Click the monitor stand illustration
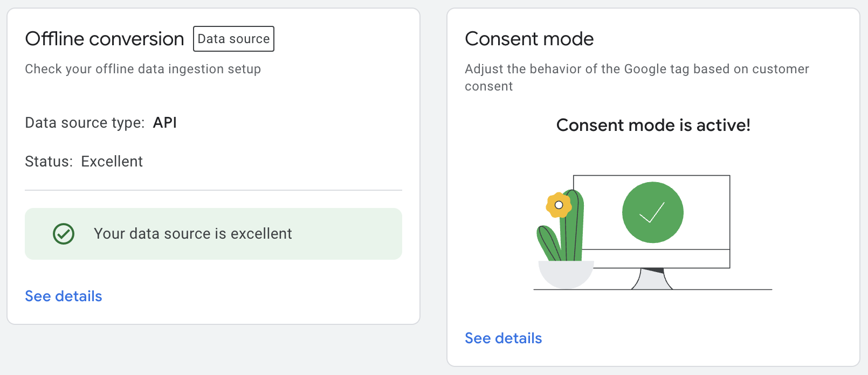868x375 pixels. 652,279
